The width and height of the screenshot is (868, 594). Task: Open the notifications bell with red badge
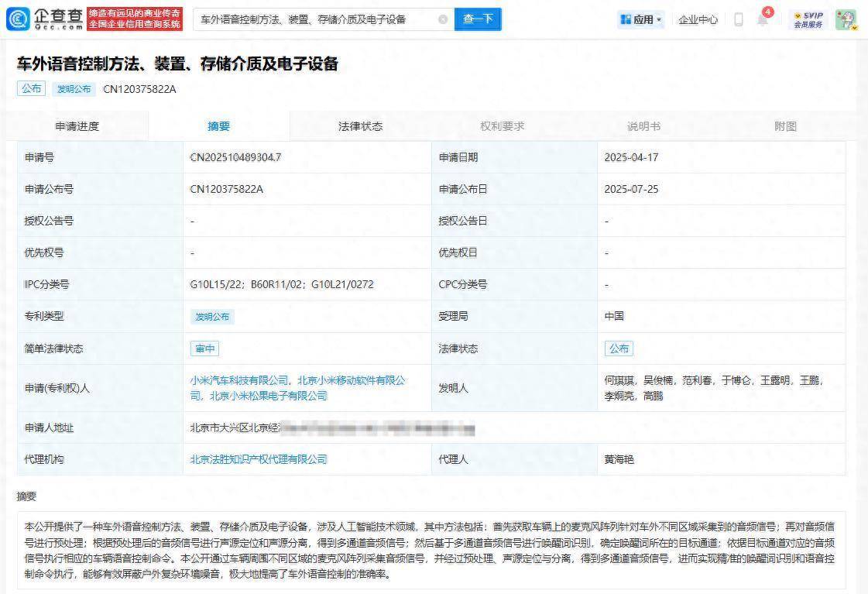(x=763, y=19)
